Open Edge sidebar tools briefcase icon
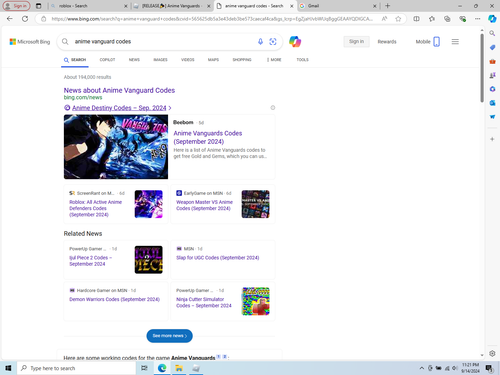This screenshot has height=375, width=500. 492,61
